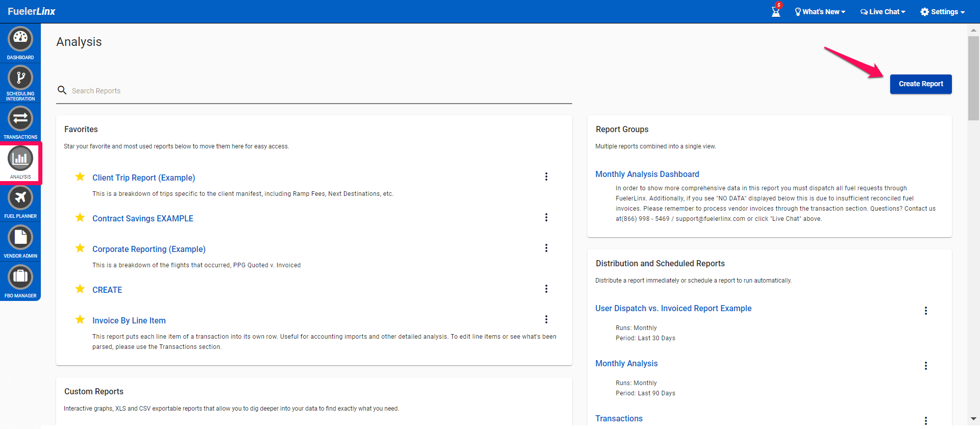
Task: Open three-dot menu for Monthly Analysis
Action: click(x=926, y=366)
